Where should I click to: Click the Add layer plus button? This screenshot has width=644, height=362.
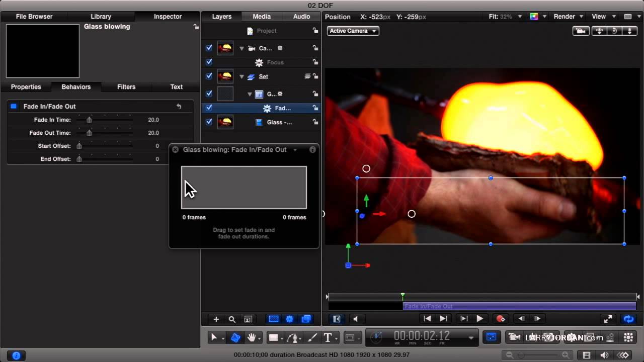216,319
